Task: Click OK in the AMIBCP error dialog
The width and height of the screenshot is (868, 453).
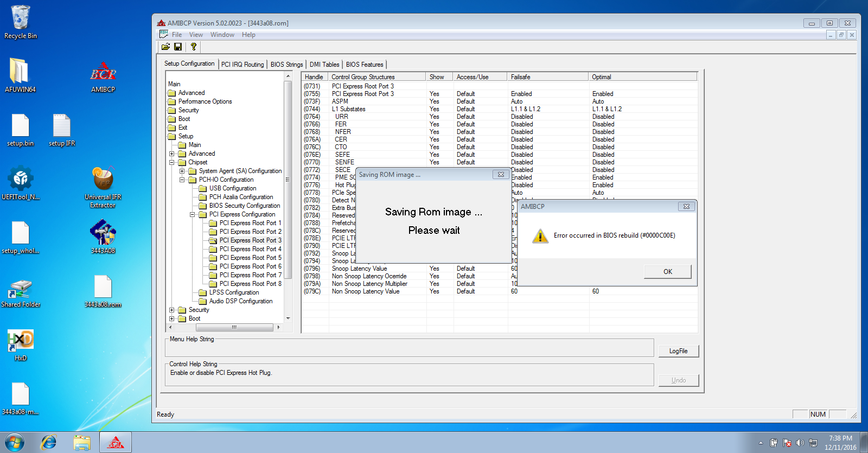Action: click(x=668, y=272)
